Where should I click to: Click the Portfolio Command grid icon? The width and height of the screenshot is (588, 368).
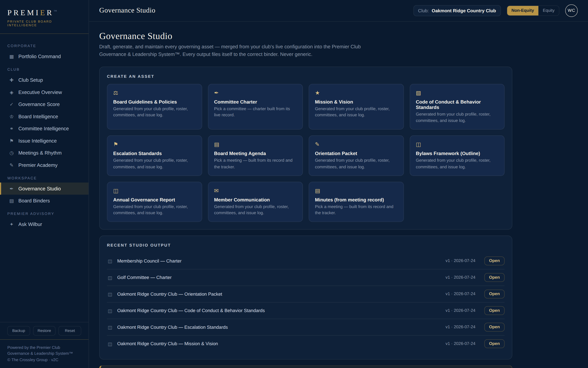(12, 57)
